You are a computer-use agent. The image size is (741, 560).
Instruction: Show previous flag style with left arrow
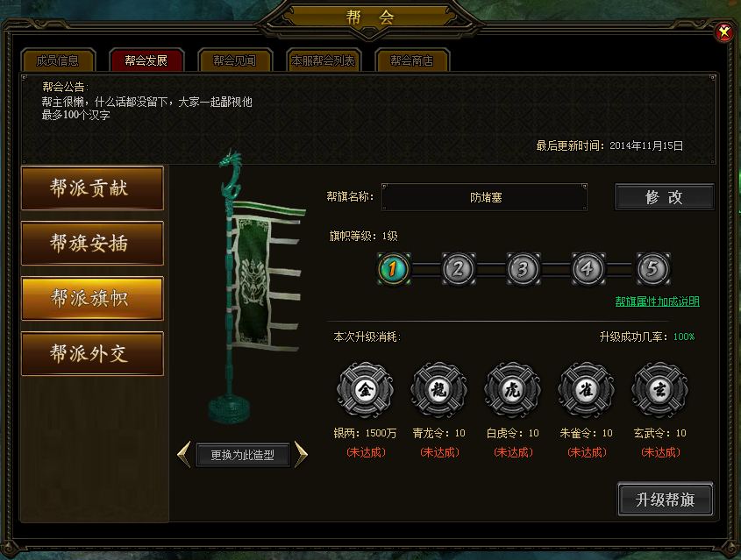[x=184, y=455]
